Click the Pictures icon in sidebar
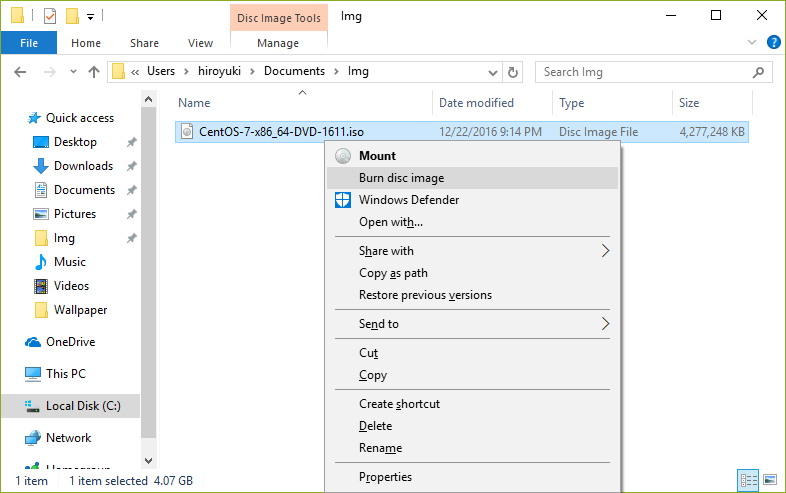This screenshot has height=493, width=786. pyautogui.click(x=41, y=214)
